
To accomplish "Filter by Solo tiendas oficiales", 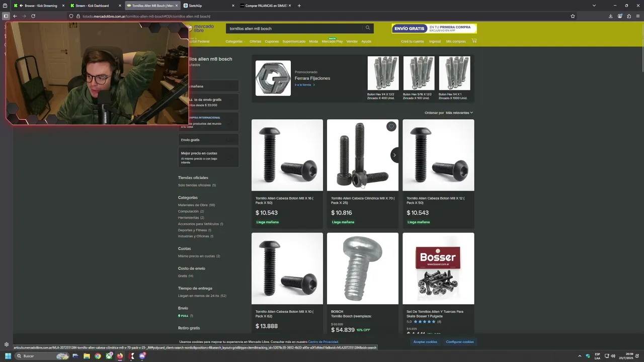I will click(197, 185).
